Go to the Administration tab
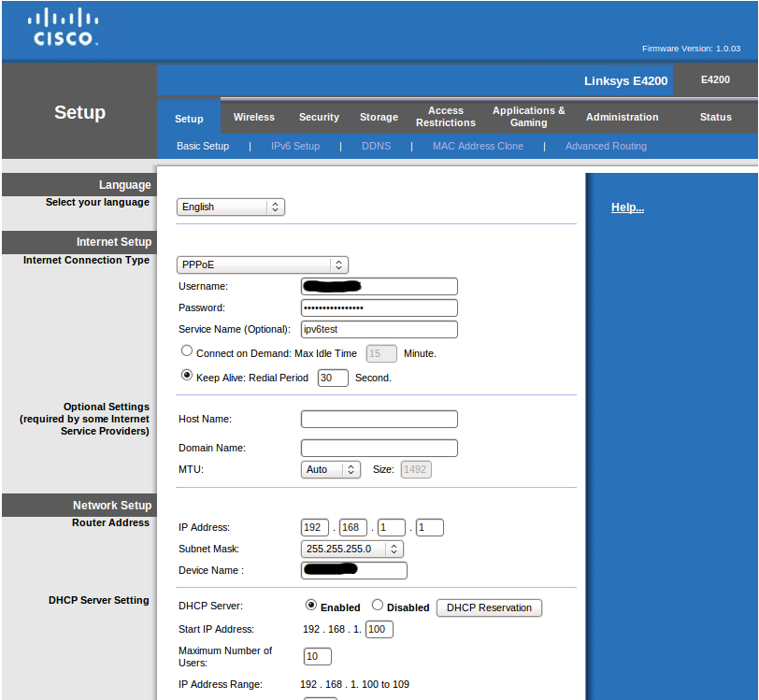 622,118
